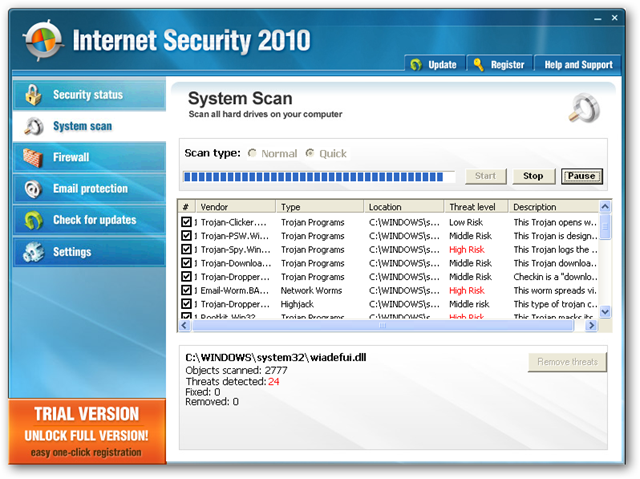
Task: Open the Check for updates section
Action: point(89,220)
